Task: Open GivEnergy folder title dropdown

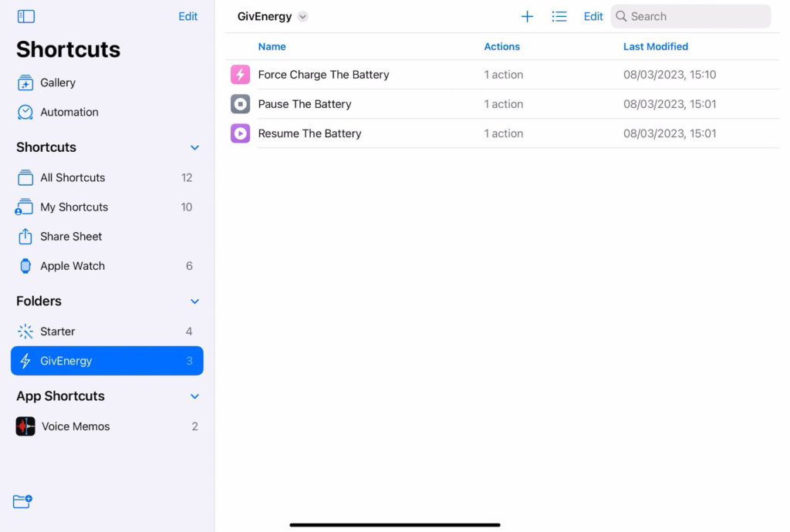Action: tap(302, 17)
